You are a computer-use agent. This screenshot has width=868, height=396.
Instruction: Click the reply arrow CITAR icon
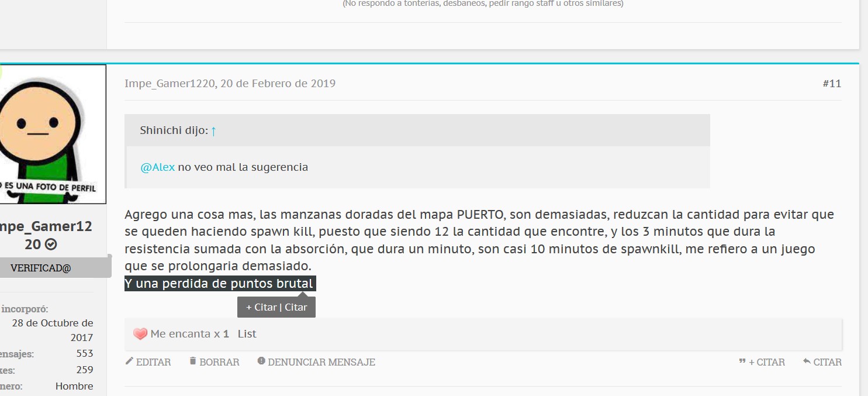(x=807, y=362)
